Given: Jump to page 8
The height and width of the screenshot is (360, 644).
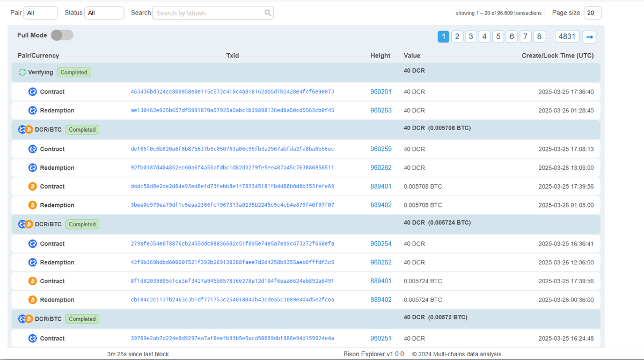Looking at the screenshot, I should [x=539, y=37].
